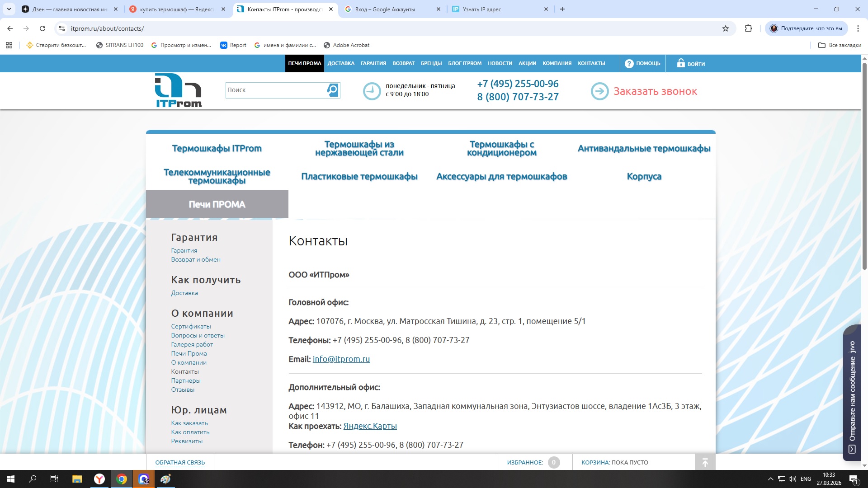The height and width of the screenshot is (488, 868).
Task: Open Яндекс.Карты directions link
Action: point(370,426)
